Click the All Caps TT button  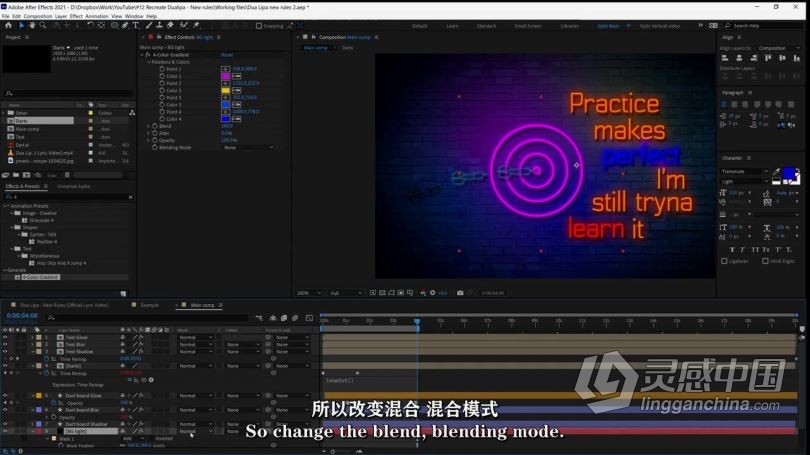[x=755, y=249]
